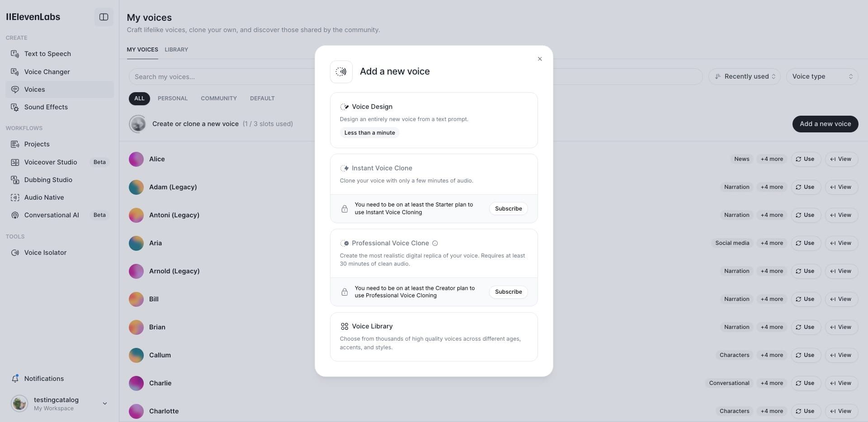Image resolution: width=868 pixels, height=422 pixels.
Task: Open Voices in the sidebar
Action: click(x=60, y=89)
